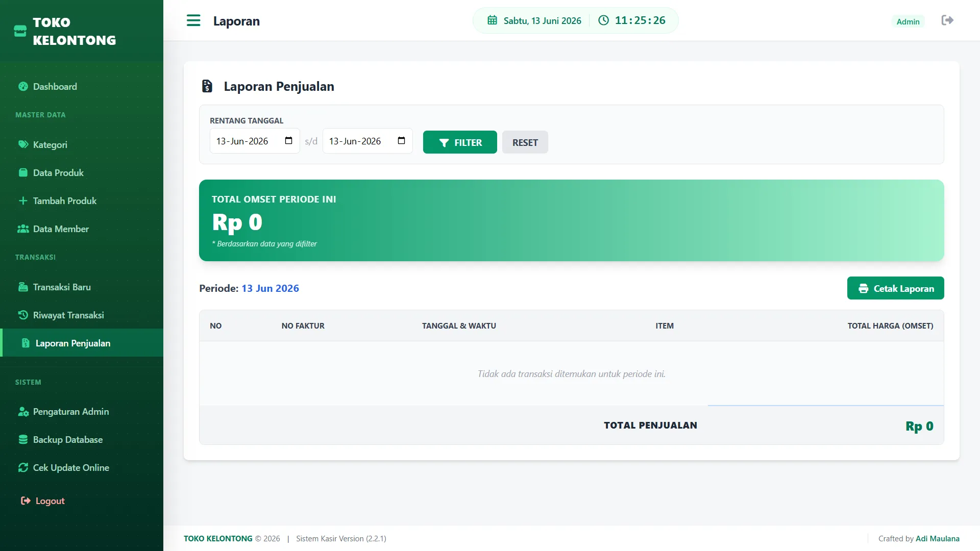Click the printer icon on Cetak Laporan
Screen dimensions: 980x551
point(863,288)
